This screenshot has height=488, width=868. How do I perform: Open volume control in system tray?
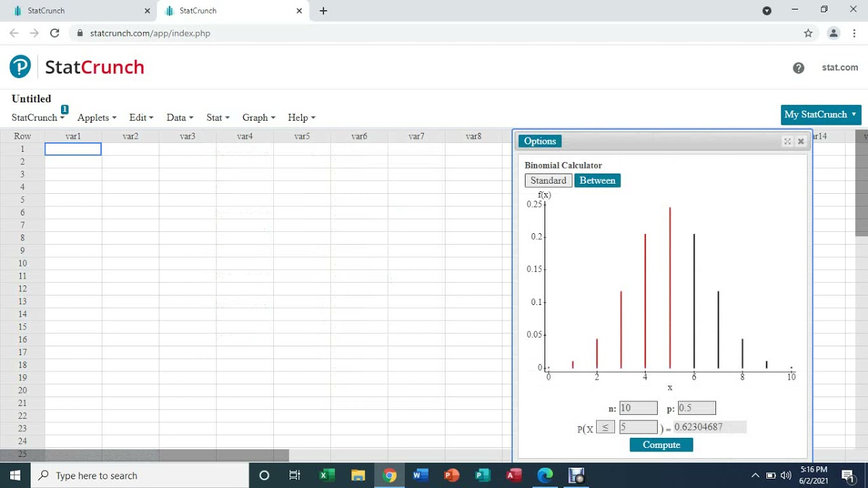(786, 475)
